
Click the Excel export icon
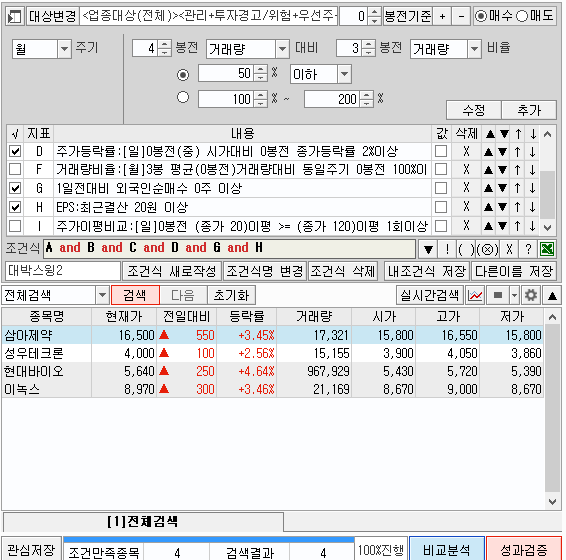click(x=547, y=249)
